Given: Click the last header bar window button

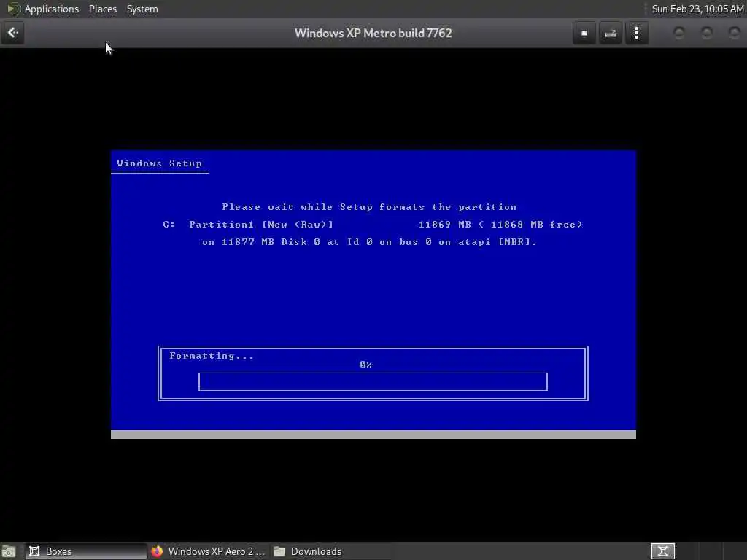Looking at the screenshot, I should [x=734, y=33].
